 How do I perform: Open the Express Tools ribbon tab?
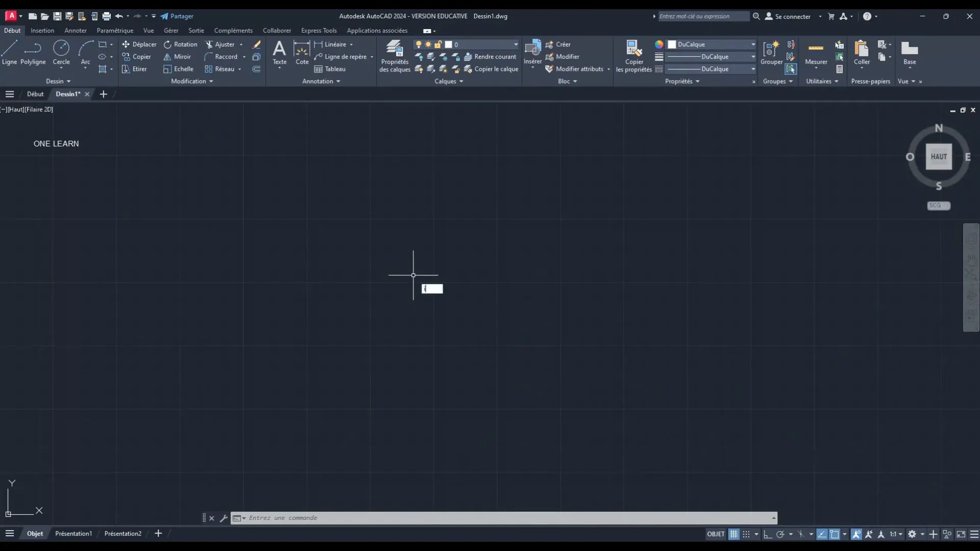pos(319,31)
